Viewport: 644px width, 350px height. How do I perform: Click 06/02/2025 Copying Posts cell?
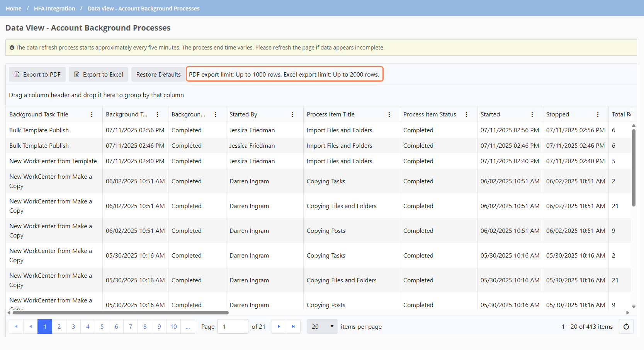point(352,230)
